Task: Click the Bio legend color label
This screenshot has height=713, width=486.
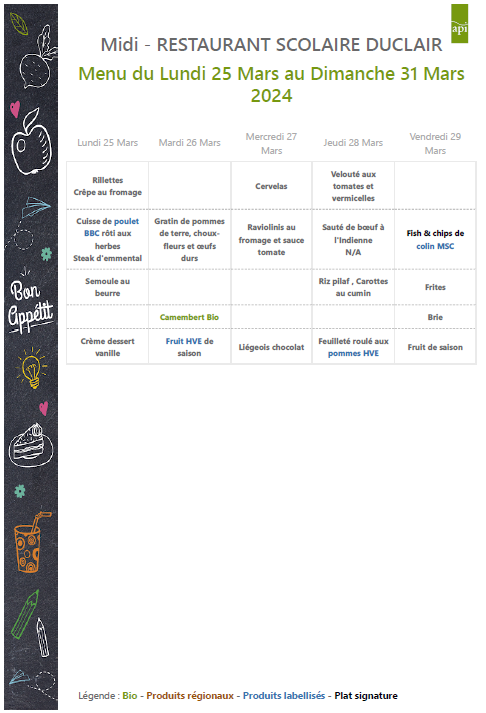Action: point(130,695)
